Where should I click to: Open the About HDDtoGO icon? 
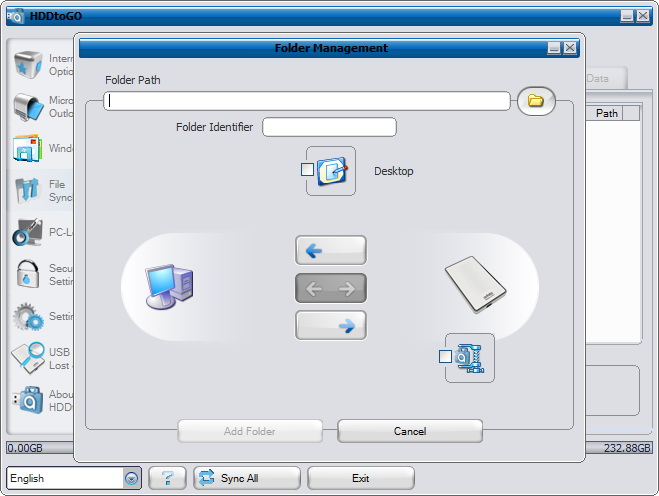28,400
